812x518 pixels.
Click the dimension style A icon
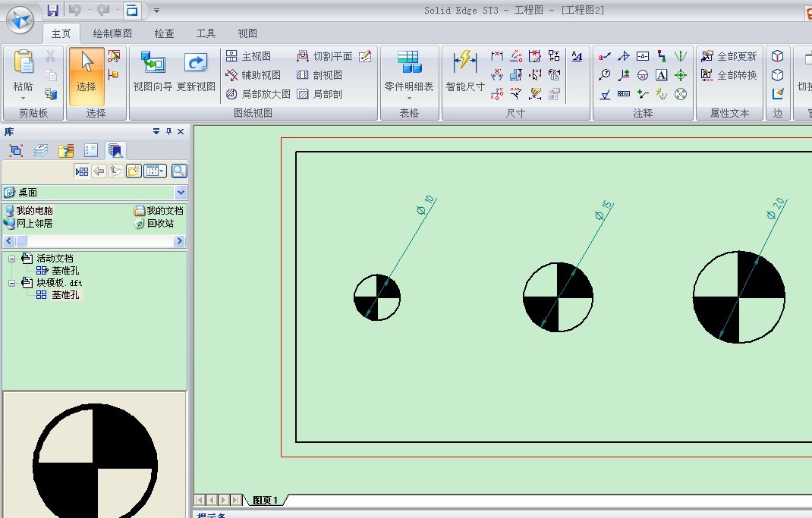(577, 56)
